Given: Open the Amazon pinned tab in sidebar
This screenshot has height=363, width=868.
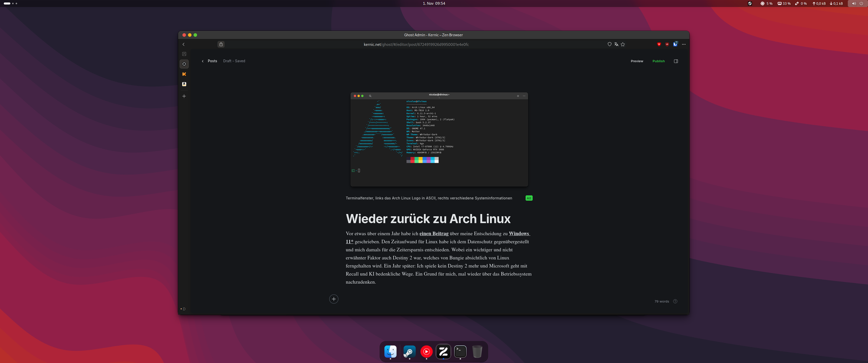Looking at the screenshot, I should [184, 84].
